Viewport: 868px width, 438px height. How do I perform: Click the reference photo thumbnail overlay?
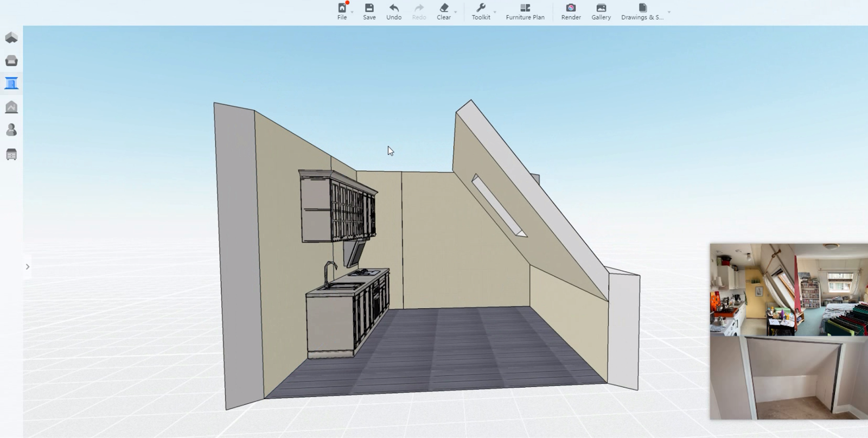(788, 331)
